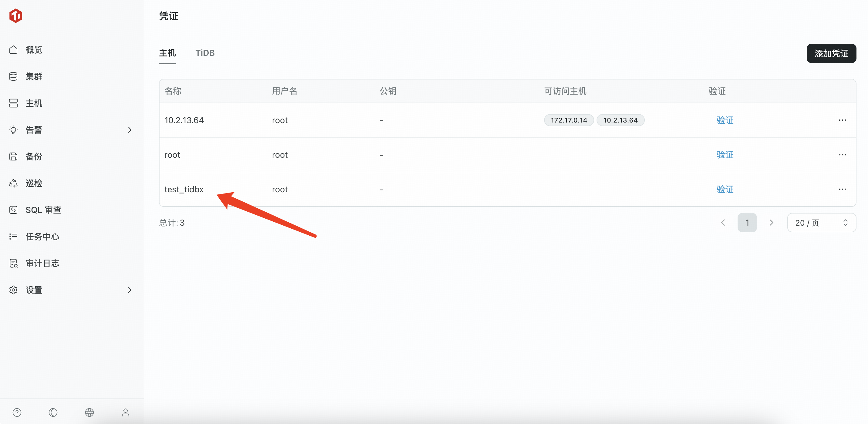This screenshot has width=868, height=424.
Task: Open more actions for 10.2.13.64 row
Action: (842, 120)
